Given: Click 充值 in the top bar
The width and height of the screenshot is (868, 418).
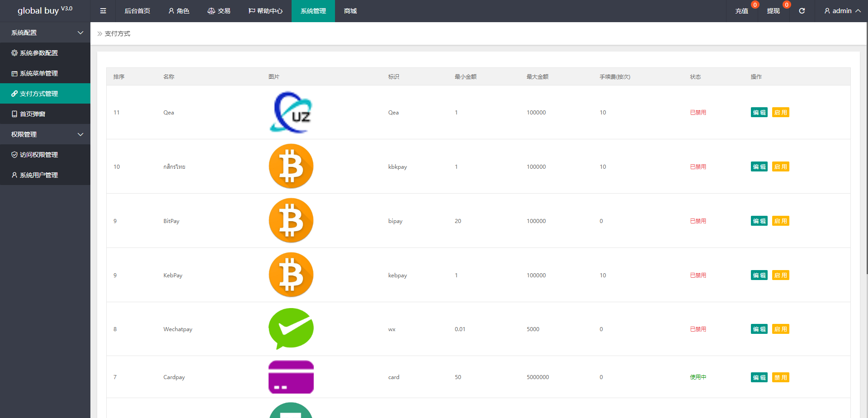Looking at the screenshot, I should click(x=741, y=11).
